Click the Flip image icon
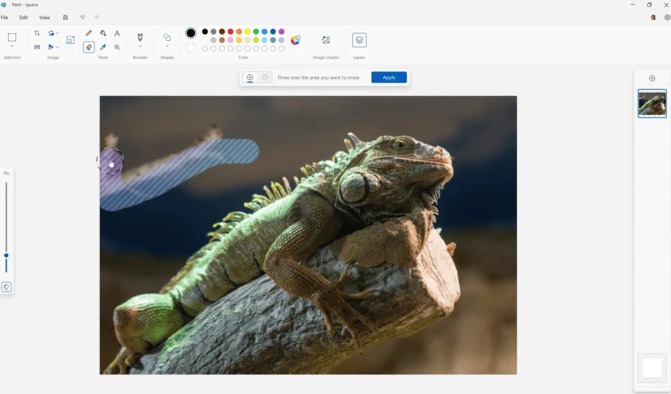The height and width of the screenshot is (394, 671). [x=51, y=47]
